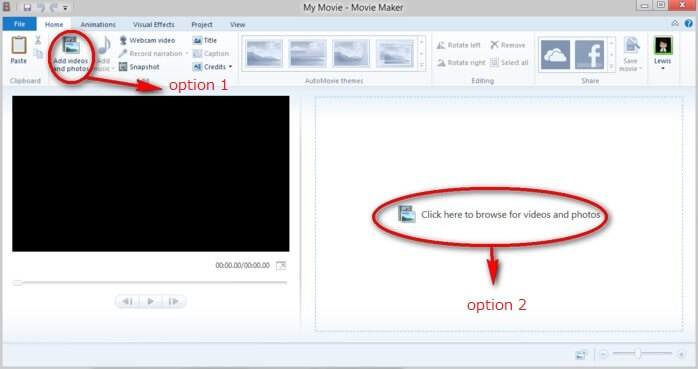Switch to the Animations tab
Viewport: 698px width, 369px height.
(98, 24)
